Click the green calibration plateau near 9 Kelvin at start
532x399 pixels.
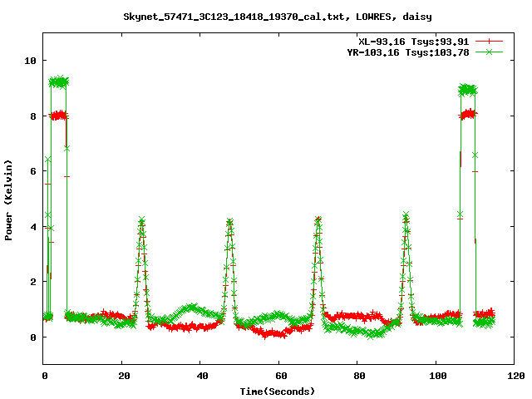59,81
